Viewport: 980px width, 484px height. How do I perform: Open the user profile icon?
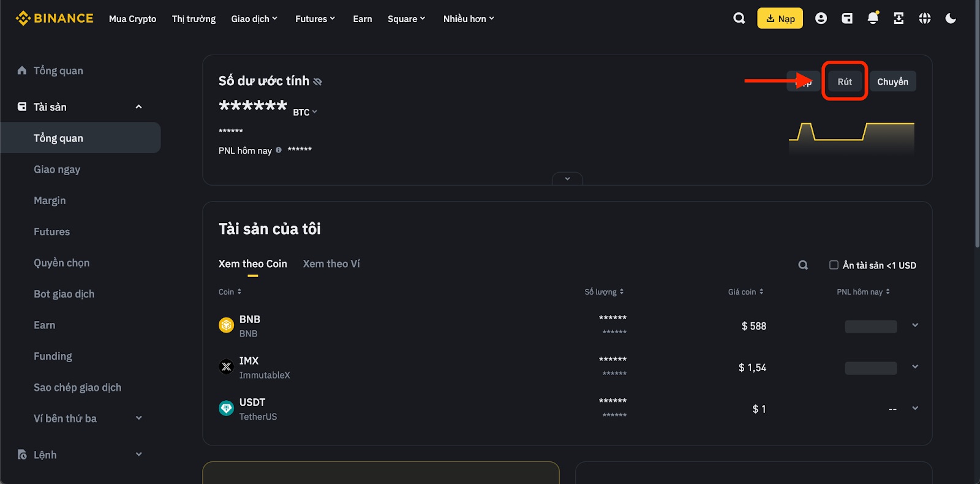coord(821,18)
